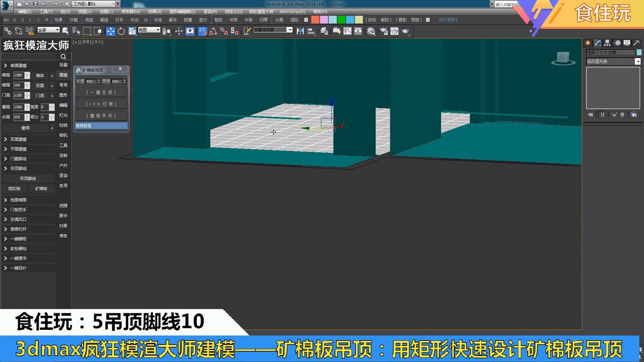Activate the Select and Move tool

tap(111, 31)
